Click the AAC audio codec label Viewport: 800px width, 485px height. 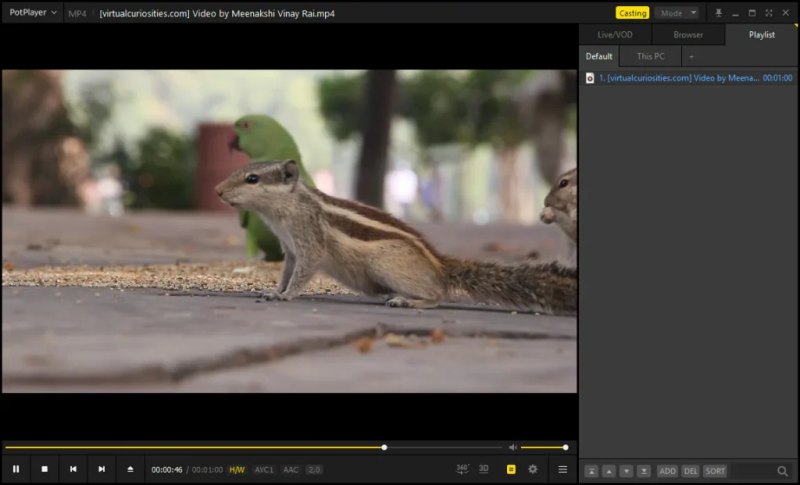click(290, 470)
